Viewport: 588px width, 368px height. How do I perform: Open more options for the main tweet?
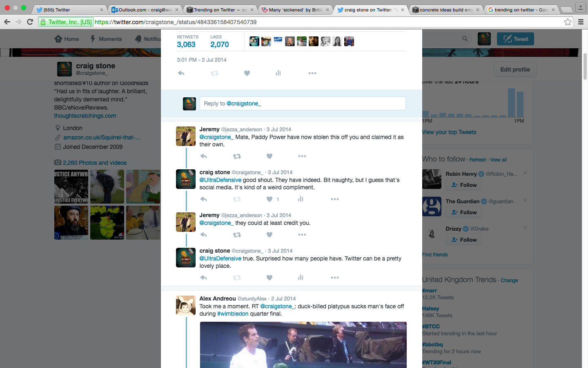click(312, 73)
